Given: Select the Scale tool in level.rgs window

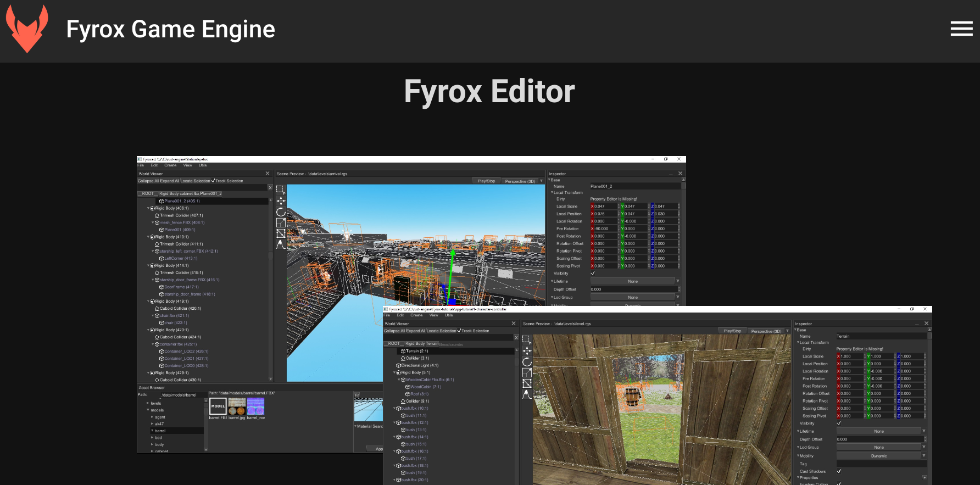Looking at the screenshot, I should point(527,372).
